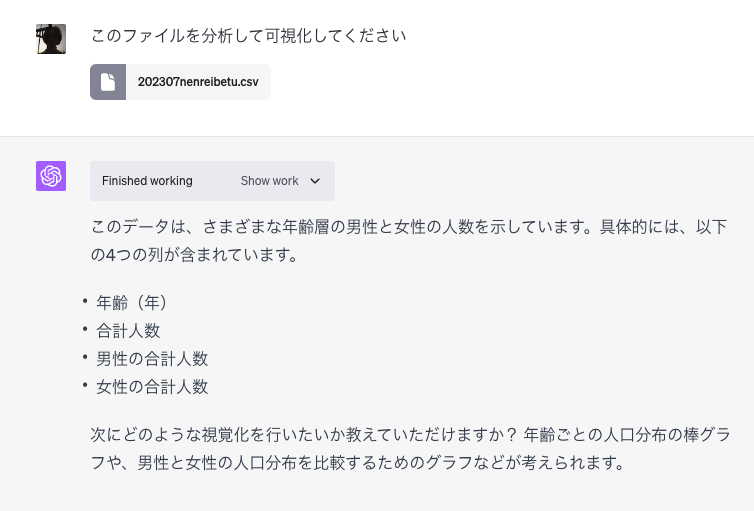
Task: Open the 202307nenreibetu.csv file name
Action: tap(198, 82)
